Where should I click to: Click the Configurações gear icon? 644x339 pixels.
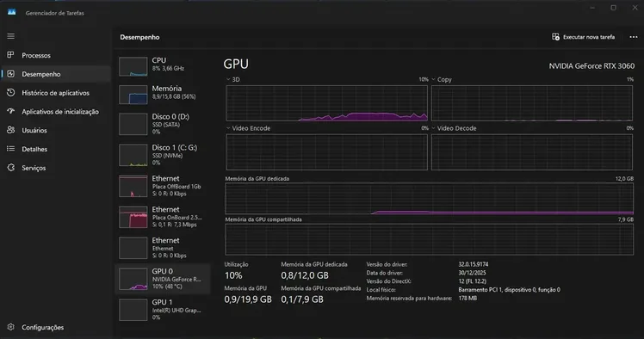coord(10,327)
